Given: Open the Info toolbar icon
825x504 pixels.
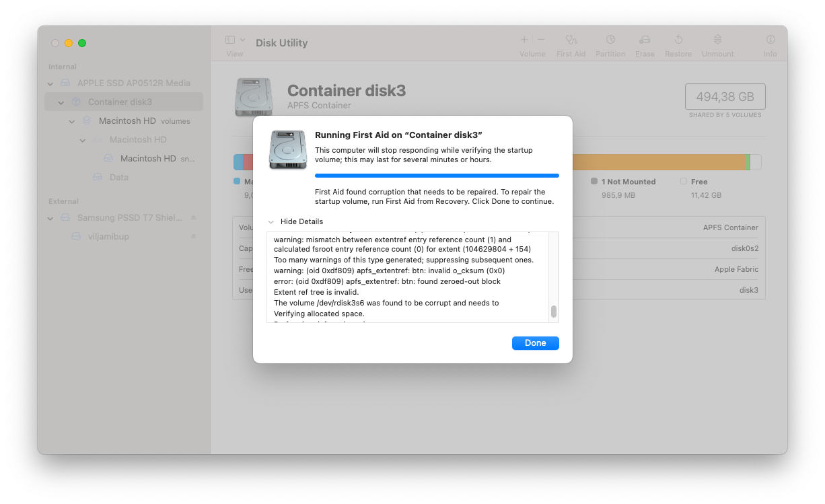Looking at the screenshot, I should 770,40.
